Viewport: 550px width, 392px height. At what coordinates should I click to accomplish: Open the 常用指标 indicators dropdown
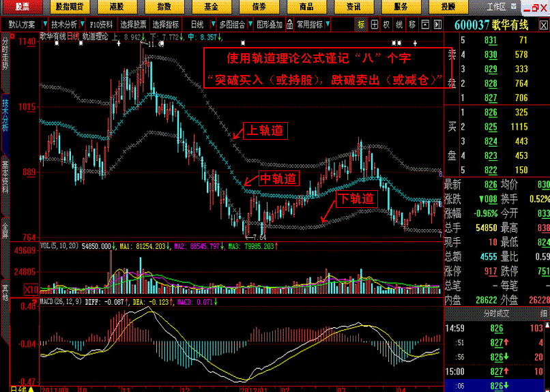313,24
